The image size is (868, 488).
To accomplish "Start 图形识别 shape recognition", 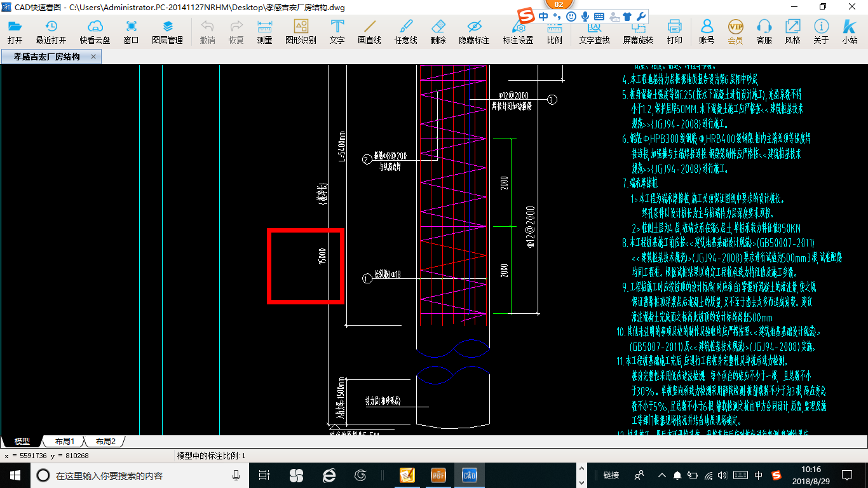I will pos(301,32).
